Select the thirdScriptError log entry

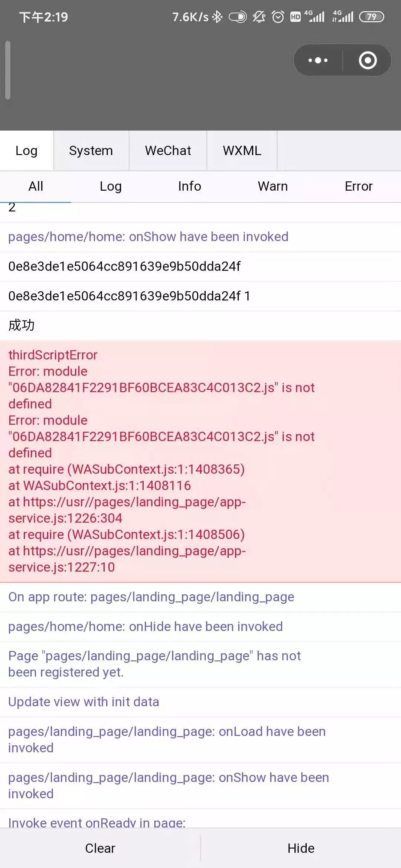tap(200, 461)
